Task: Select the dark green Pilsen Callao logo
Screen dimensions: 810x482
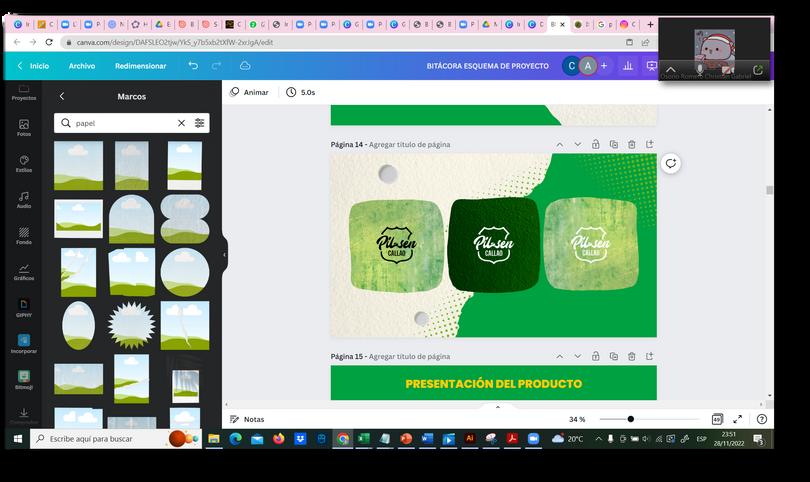Action: pos(494,245)
